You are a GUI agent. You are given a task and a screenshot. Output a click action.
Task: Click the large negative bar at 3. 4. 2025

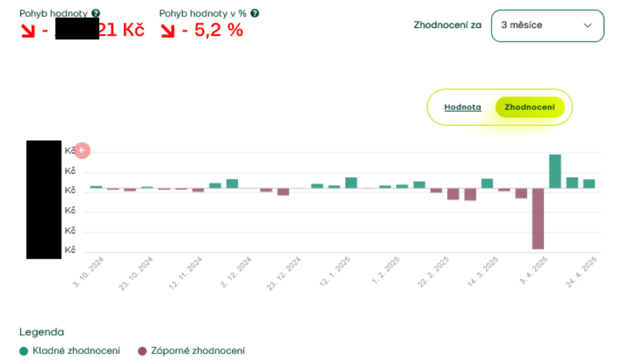click(x=538, y=218)
